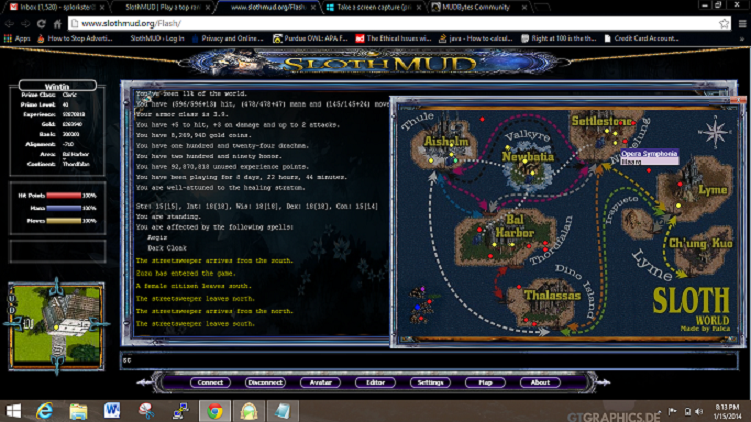Click Ch'ung Kuo on the world map
This screenshot has width=751, height=422.
(x=700, y=243)
